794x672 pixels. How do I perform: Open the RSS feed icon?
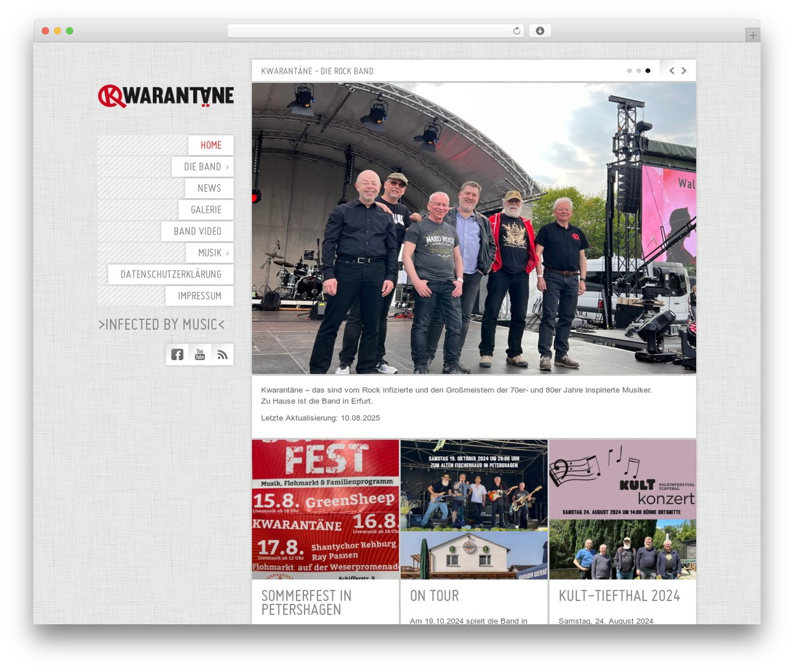click(223, 355)
